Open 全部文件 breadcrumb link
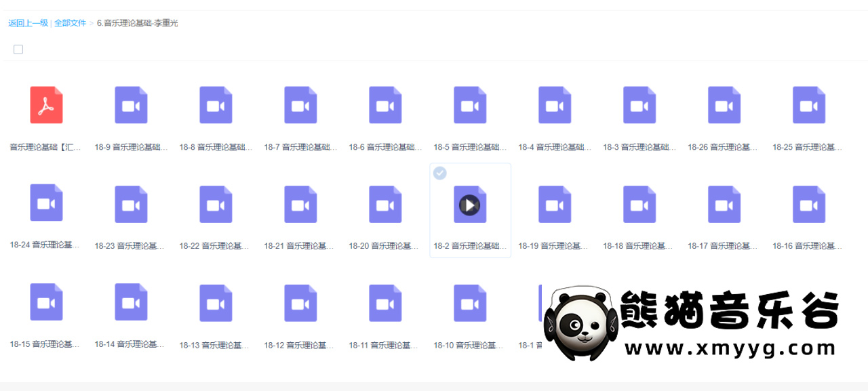This screenshot has width=868, height=391. (x=71, y=23)
